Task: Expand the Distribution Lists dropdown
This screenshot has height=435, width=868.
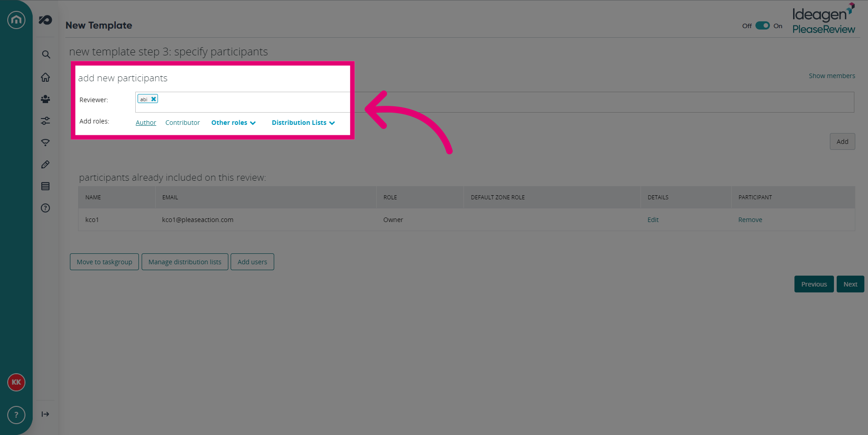Action: [303, 123]
